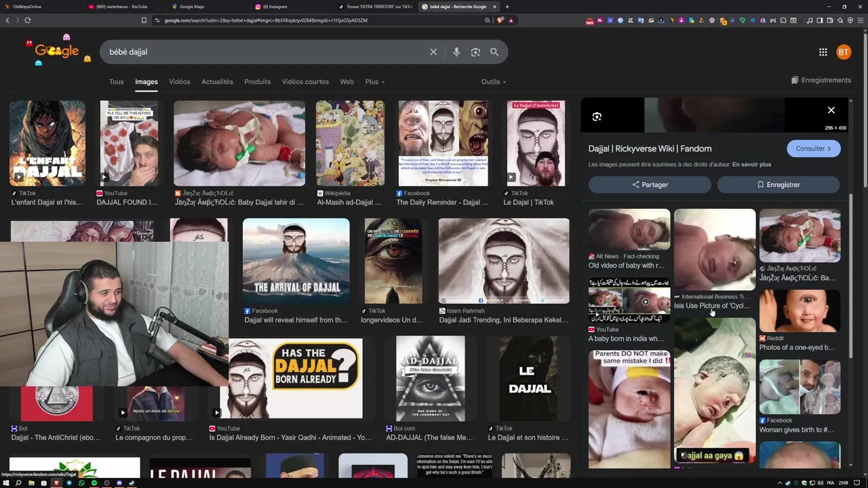This screenshot has height=488, width=868.
Task: Start voice search with the microphone icon
Action: (456, 52)
